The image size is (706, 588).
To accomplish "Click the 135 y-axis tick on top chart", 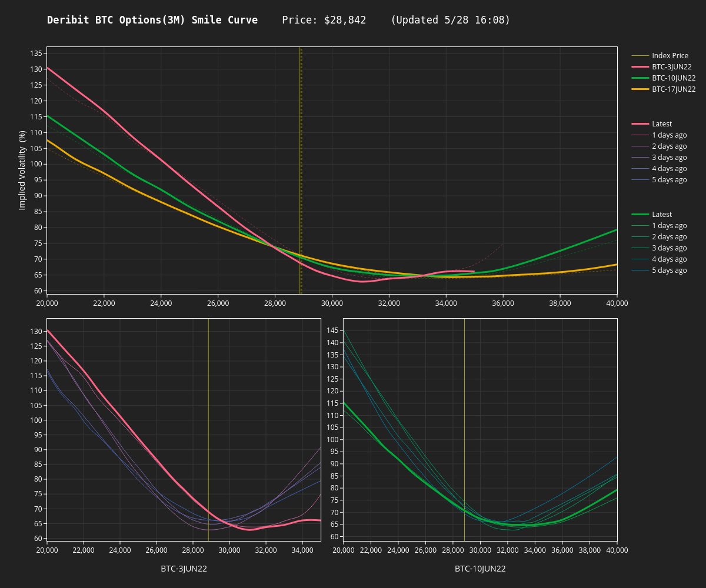I will [x=36, y=54].
